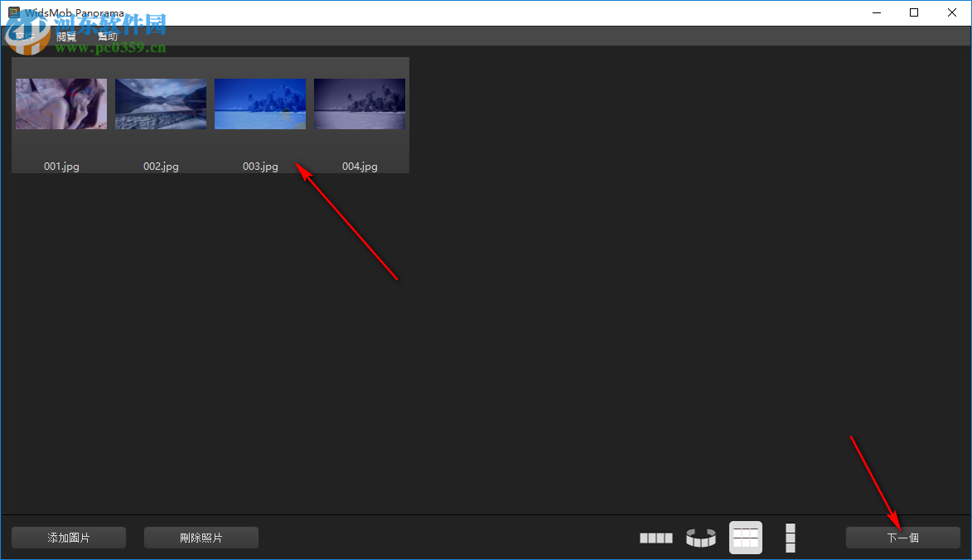
Task: Click 下一個 to proceed to stitching
Action: [903, 538]
